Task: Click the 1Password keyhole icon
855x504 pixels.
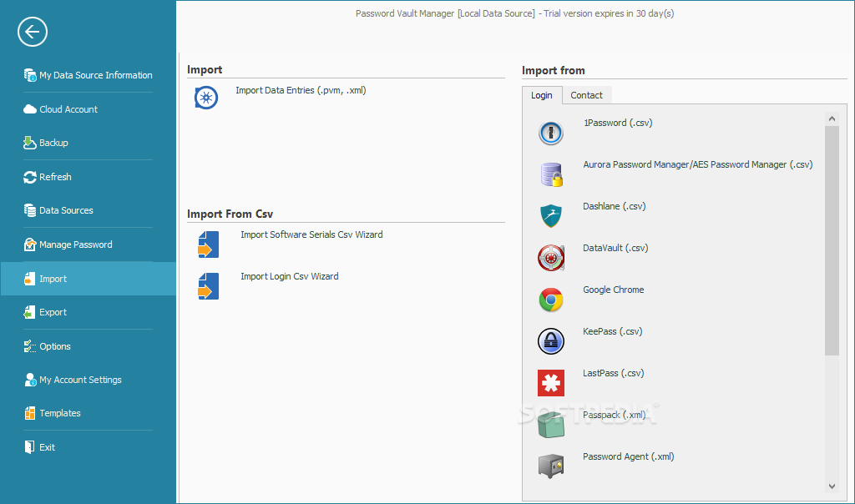Action: click(550, 133)
